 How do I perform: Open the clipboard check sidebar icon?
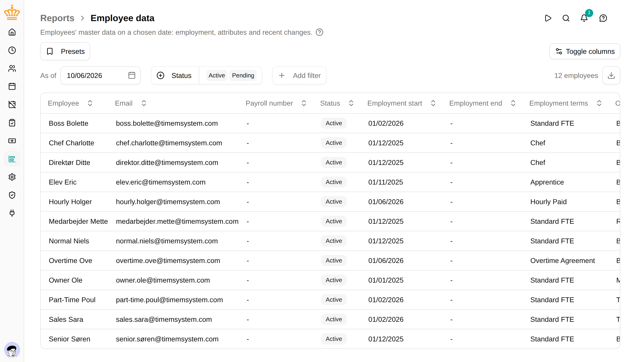[x=12, y=123]
